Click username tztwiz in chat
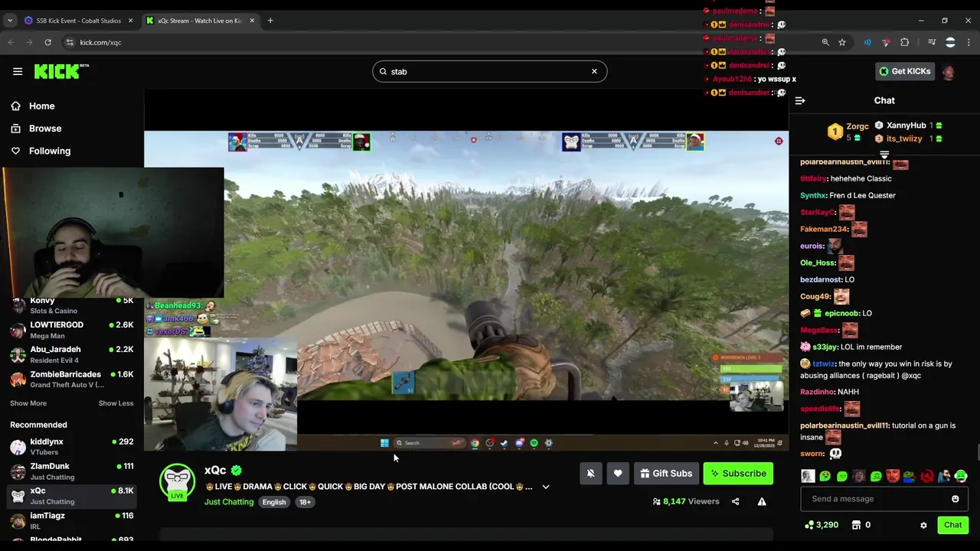This screenshot has height=551, width=980. pos(824,364)
